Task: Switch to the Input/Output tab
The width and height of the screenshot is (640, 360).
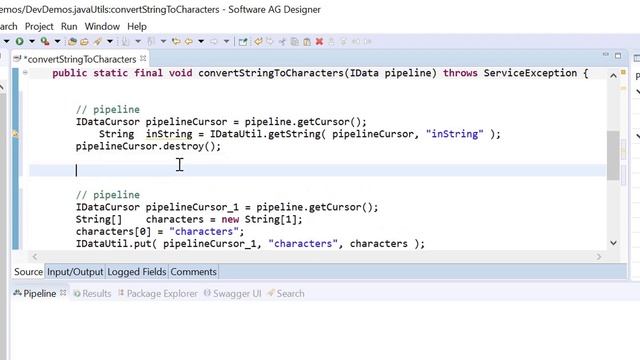Action: pos(75,272)
